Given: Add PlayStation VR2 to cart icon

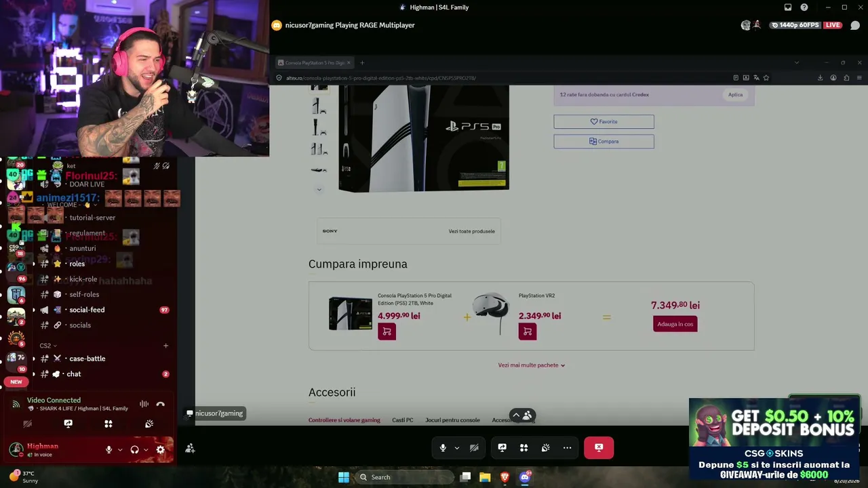Looking at the screenshot, I should pyautogui.click(x=528, y=331).
